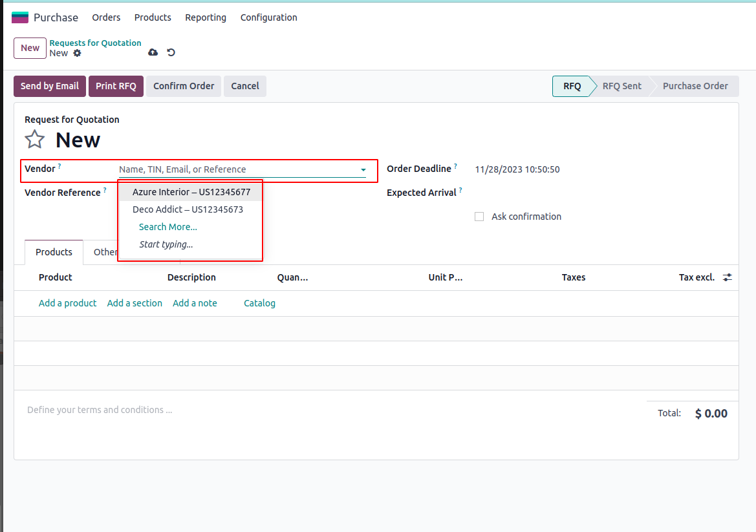Click the Order Deadline date value
The image size is (756, 532).
tap(517, 169)
